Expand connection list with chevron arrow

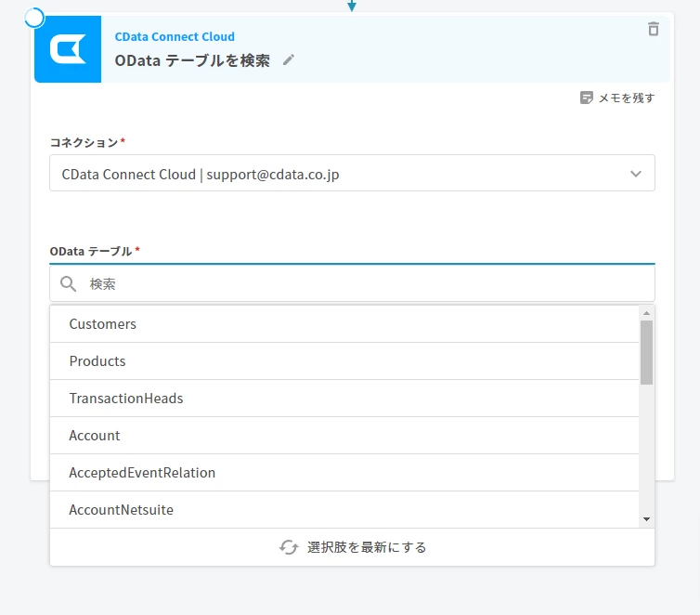coord(636,174)
